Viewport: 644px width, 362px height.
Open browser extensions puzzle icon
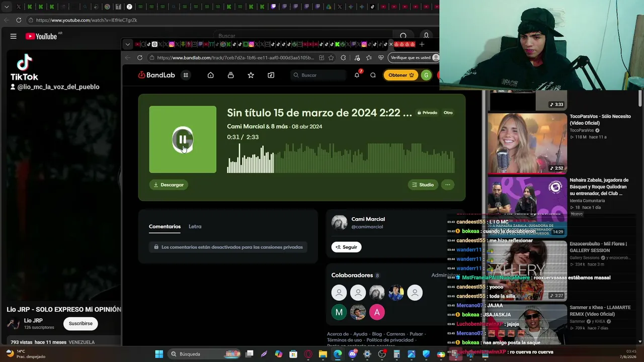click(x=343, y=58)
